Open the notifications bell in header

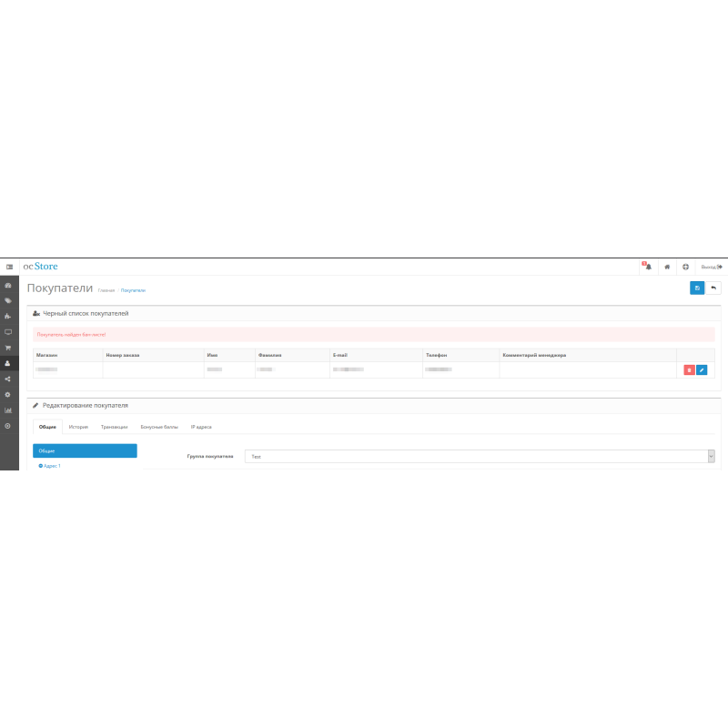646,267
